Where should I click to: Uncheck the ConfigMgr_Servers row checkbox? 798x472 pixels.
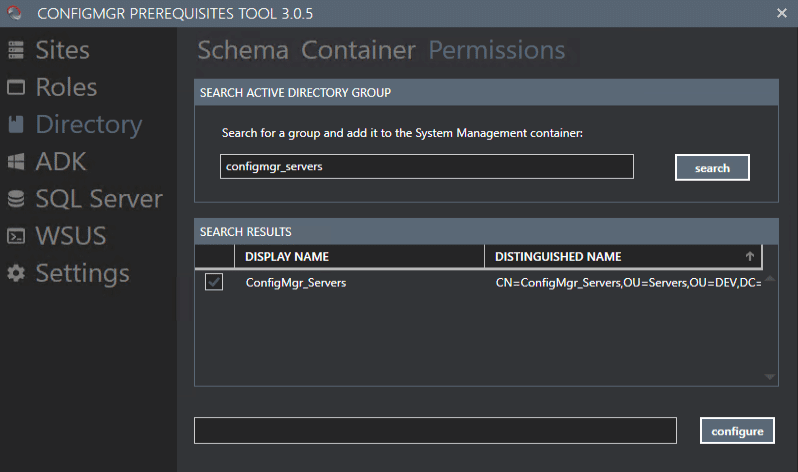(214, 282)
